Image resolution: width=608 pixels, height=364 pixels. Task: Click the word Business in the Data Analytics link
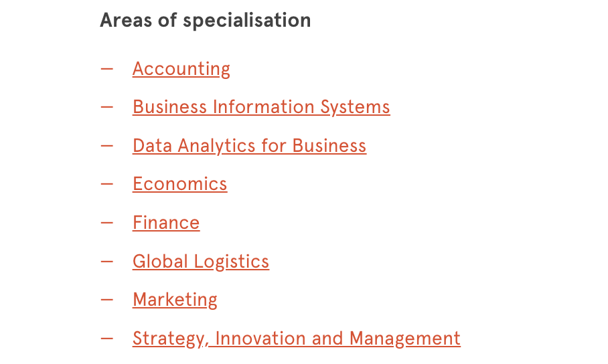pos(329,146)
